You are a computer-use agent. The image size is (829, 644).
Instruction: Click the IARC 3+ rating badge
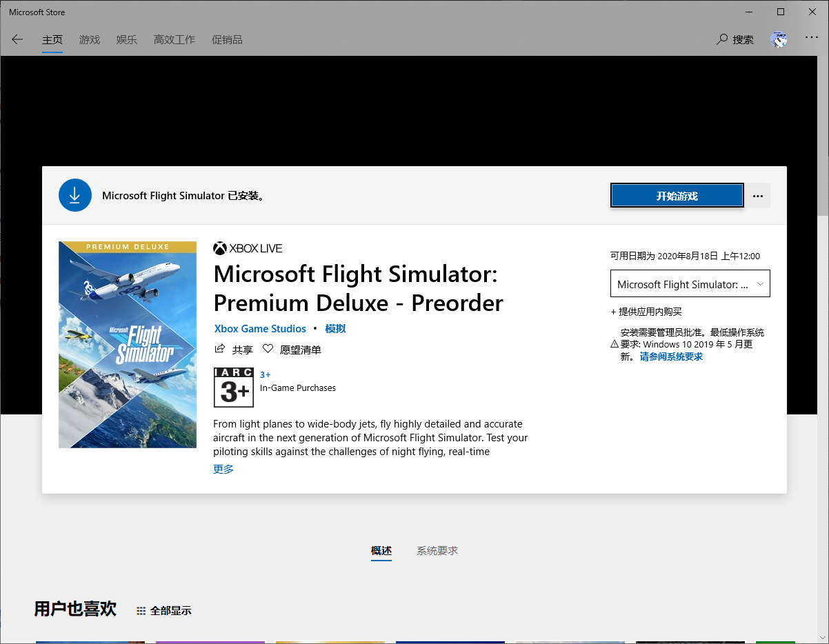234,387
